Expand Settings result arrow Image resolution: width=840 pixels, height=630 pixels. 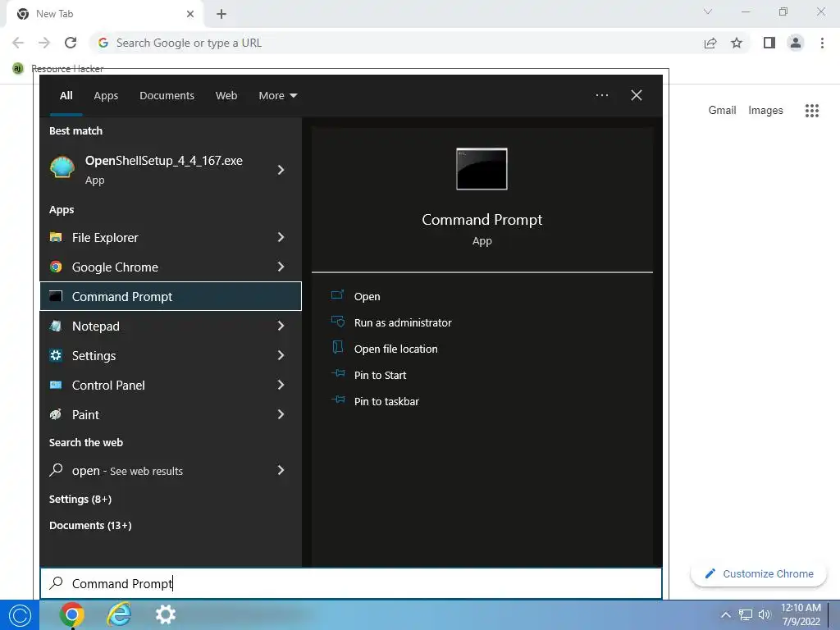281,355
